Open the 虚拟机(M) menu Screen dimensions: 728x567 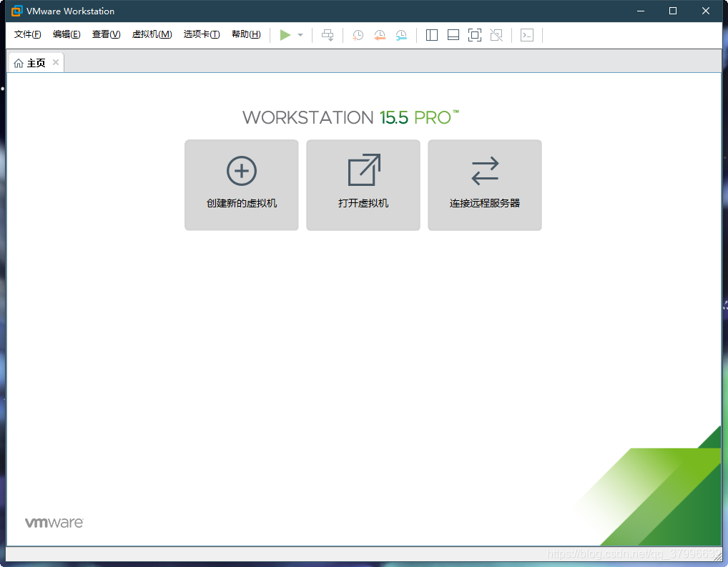click(x=152, y=34)
